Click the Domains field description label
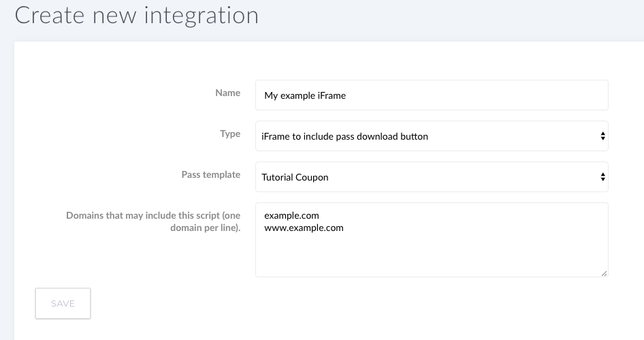The image size is (644, 340). [153, 221]
